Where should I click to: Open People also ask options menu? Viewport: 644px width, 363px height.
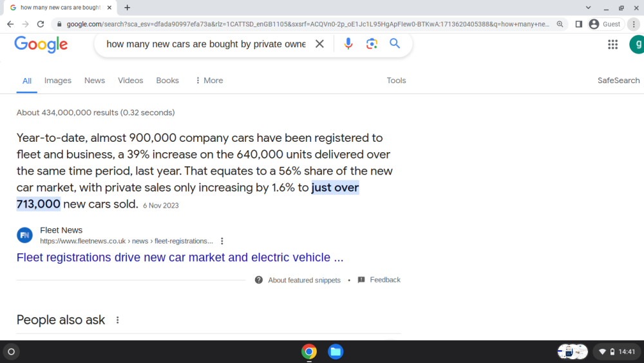(117, 320)
